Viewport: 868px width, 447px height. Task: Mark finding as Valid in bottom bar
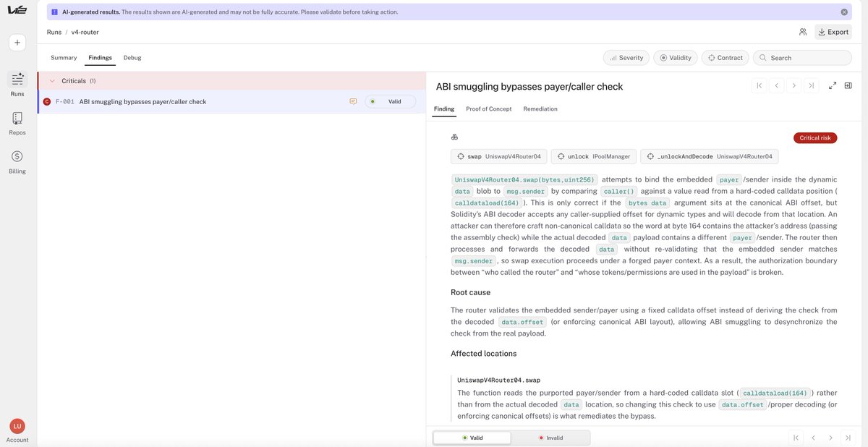(x=472, y=438)
